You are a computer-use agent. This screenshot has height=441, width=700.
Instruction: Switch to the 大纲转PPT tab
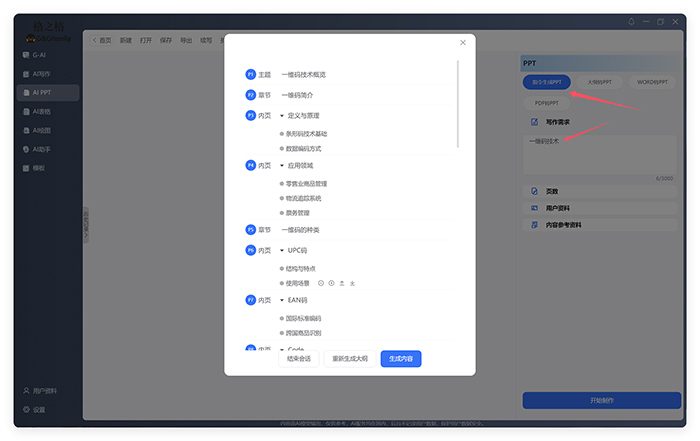coord(600,81)
